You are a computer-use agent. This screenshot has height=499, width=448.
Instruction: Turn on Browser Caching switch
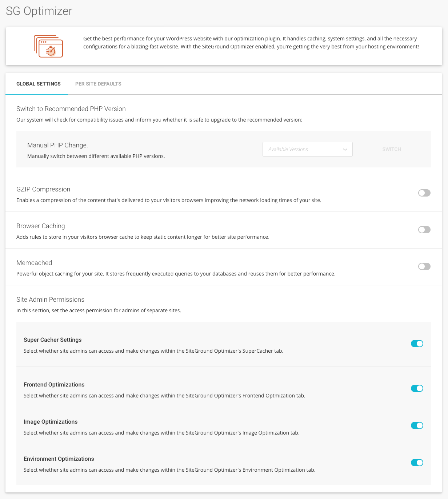click(x=424, y=230)
